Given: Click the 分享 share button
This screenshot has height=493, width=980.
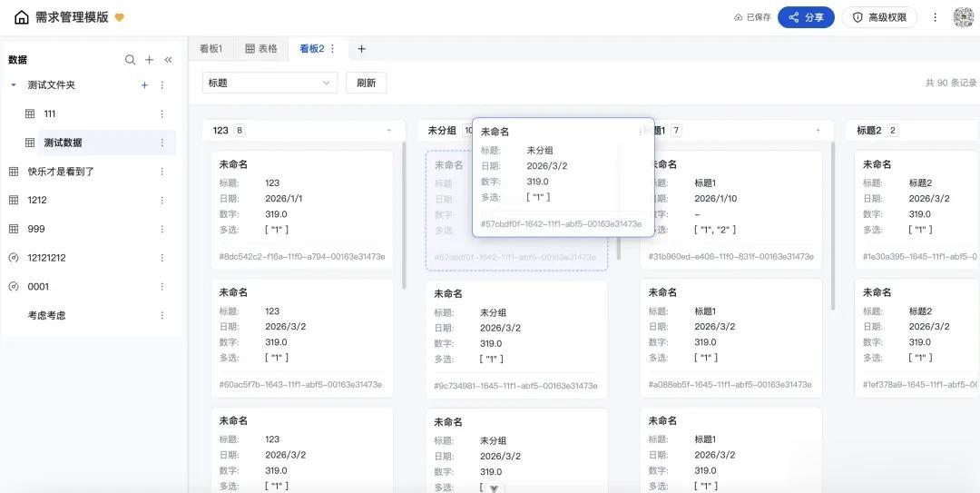Looking at the screenshot, I should 806,17.
